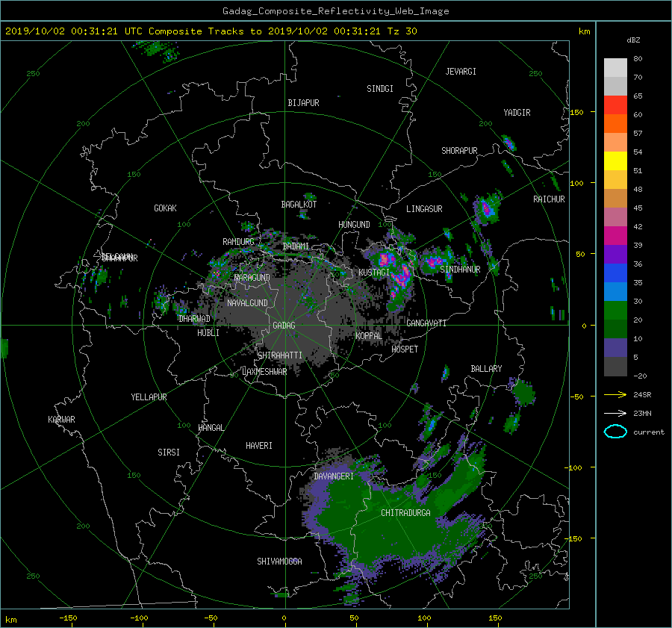Click the SIRSI city label

(169, 453)
